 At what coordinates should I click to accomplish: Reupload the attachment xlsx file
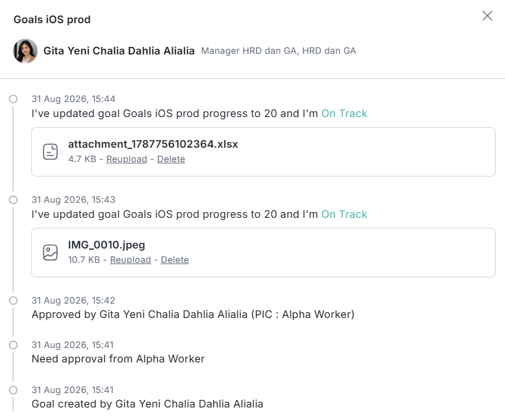[126, 159]
